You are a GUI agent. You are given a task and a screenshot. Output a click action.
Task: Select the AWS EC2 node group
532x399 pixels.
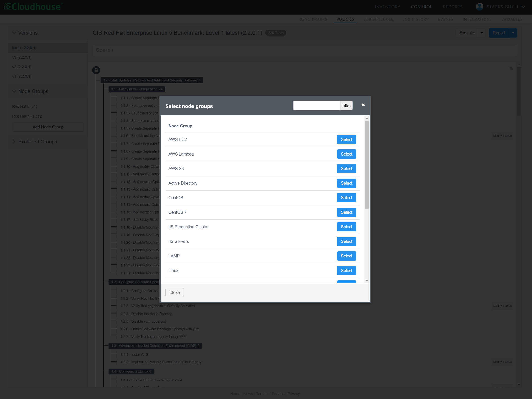point(346,139)
